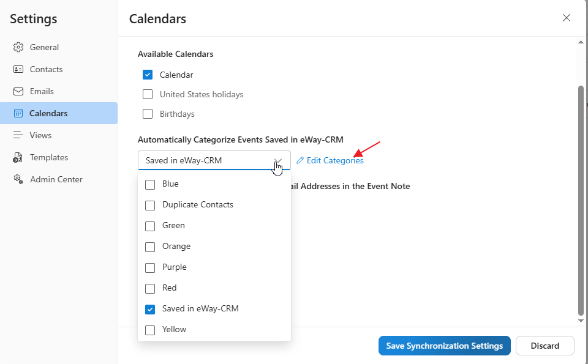Screen dimensions: 588x364
Task: Click the Templates document icon
Action: [18, 157]
